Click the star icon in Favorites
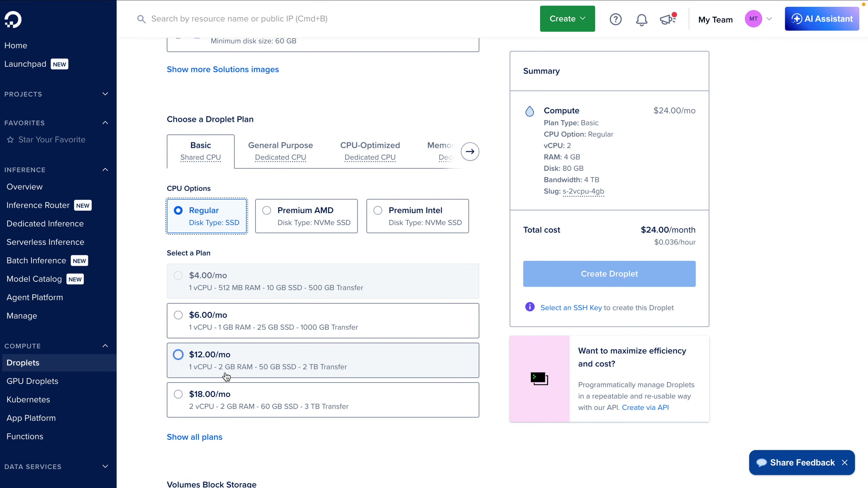This screenshot has height=488, width=868. point(11,139)
